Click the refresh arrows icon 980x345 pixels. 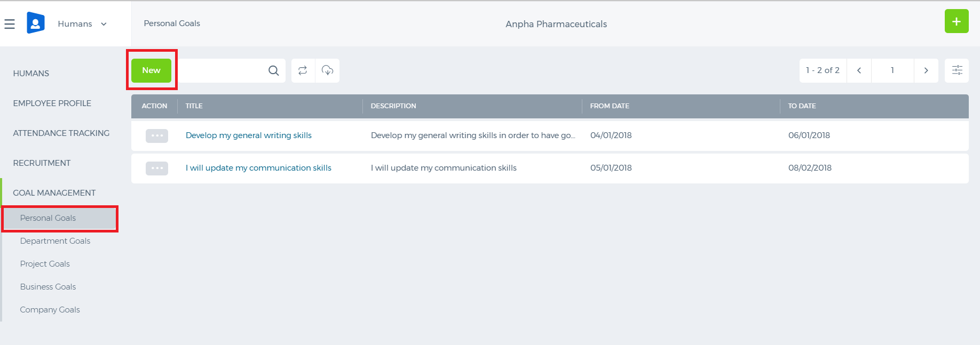(x=303, y=70)
